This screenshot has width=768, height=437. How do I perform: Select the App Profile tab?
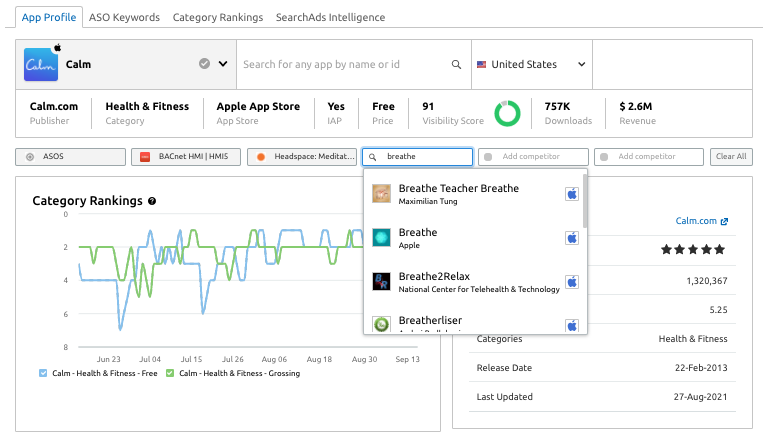coord(49,17)
